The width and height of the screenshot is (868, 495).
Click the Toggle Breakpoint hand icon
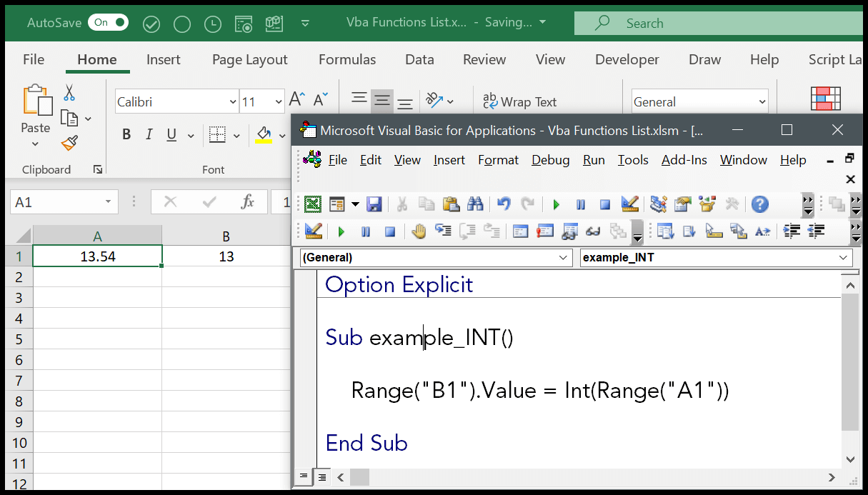(x=419, y=231)
